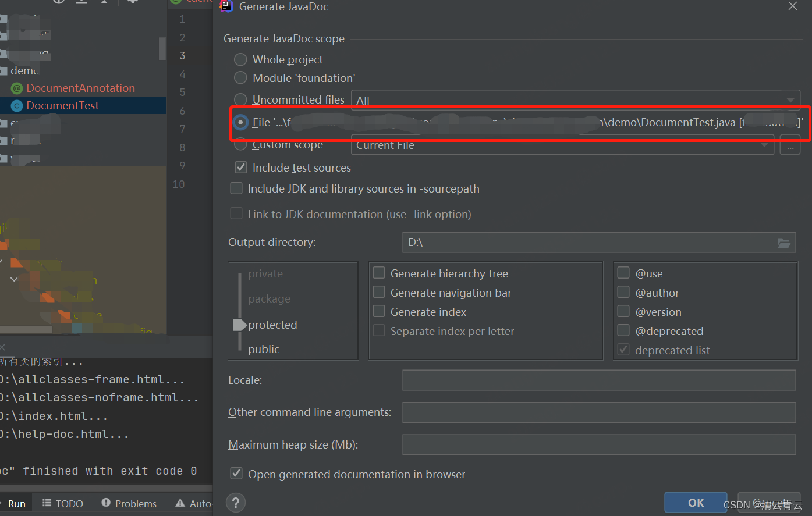The width and height of the screenshot is (812, 516).
Task: Enable Generate navigation bar checkbox
Action: coord(379,292)
